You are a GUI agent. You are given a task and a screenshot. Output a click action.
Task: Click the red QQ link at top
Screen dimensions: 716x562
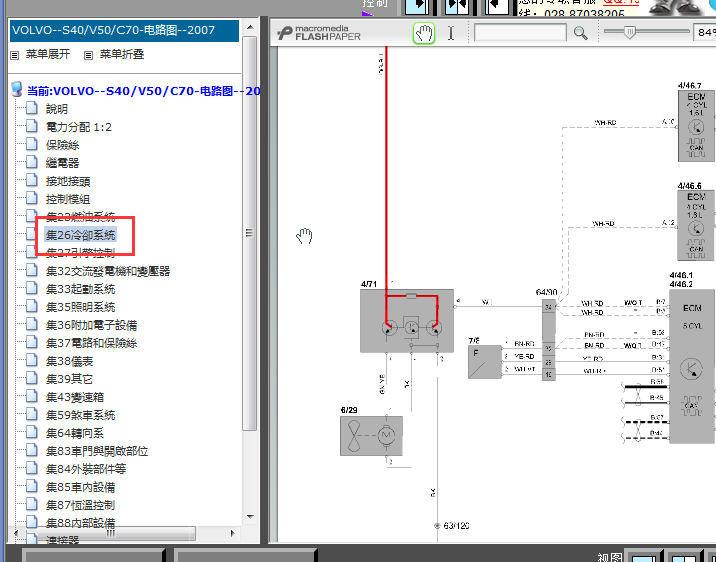[621, 2]
